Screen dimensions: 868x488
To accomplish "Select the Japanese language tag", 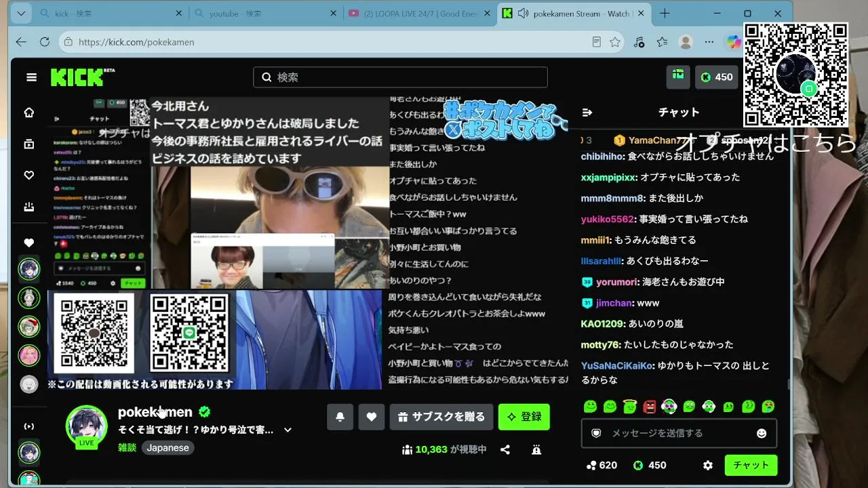I will coord(168,448).
